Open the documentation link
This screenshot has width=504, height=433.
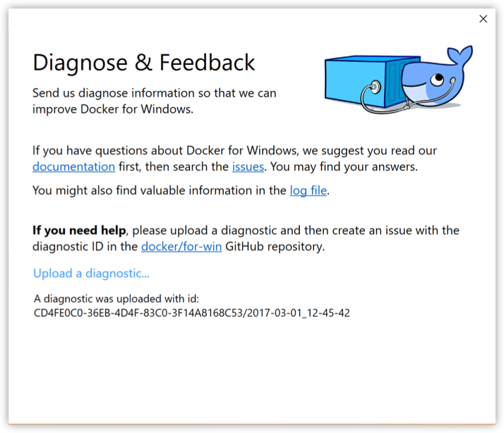point(73,166)
